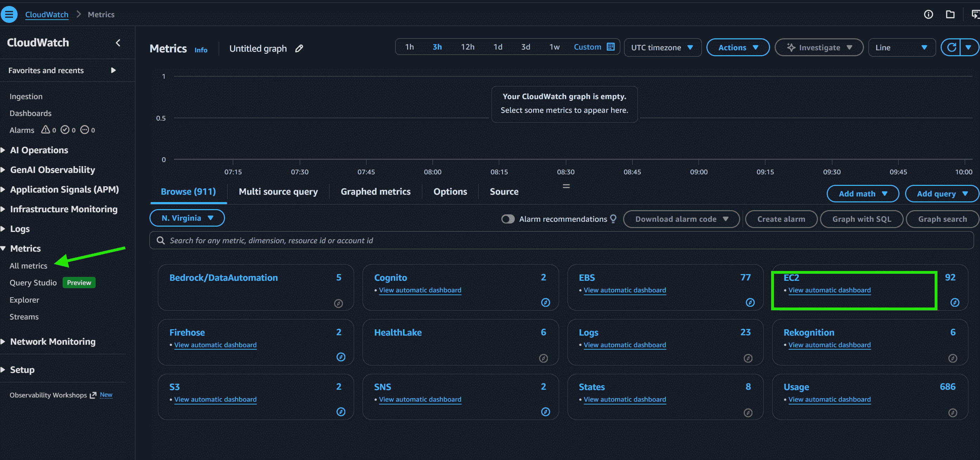Open All metrics in the sidebar
The height and width of the screenshot is (460, 980).
pos(28,266)
